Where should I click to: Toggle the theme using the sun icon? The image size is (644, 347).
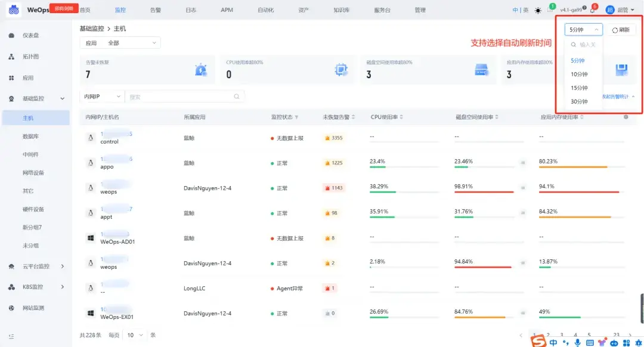pyautogui.click(x=537, y=10)
